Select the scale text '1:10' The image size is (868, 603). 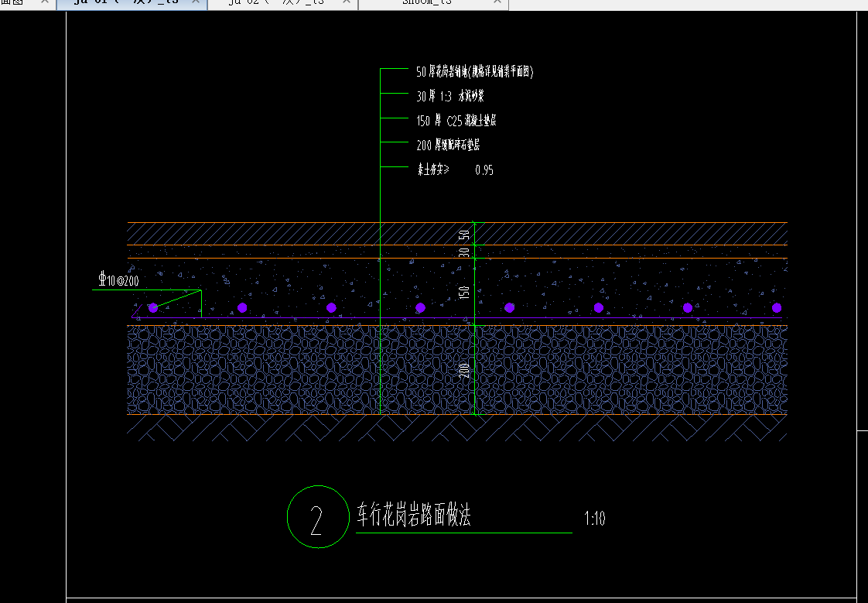tap(595, 519)
